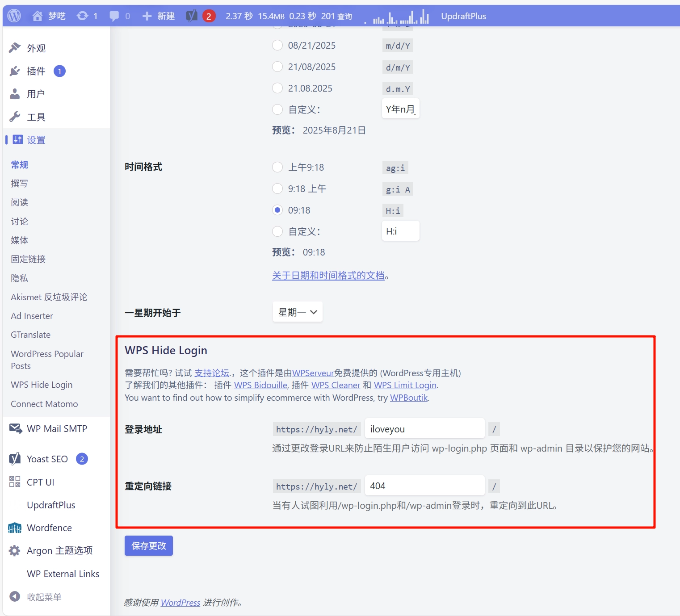Click the Plugins plug icon

coord(15,71)
